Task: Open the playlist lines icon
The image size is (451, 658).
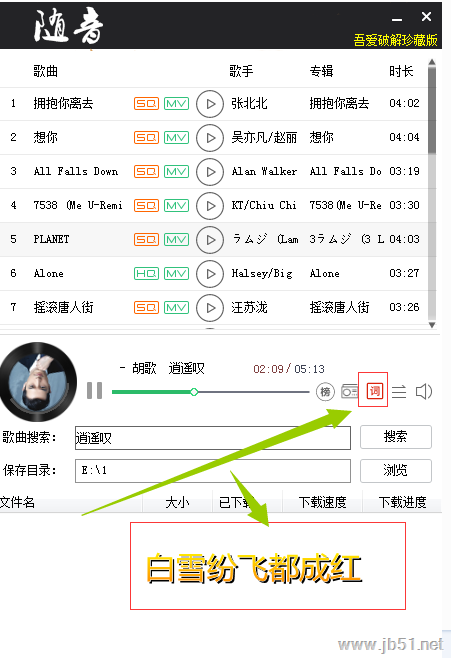Action: 399,392
